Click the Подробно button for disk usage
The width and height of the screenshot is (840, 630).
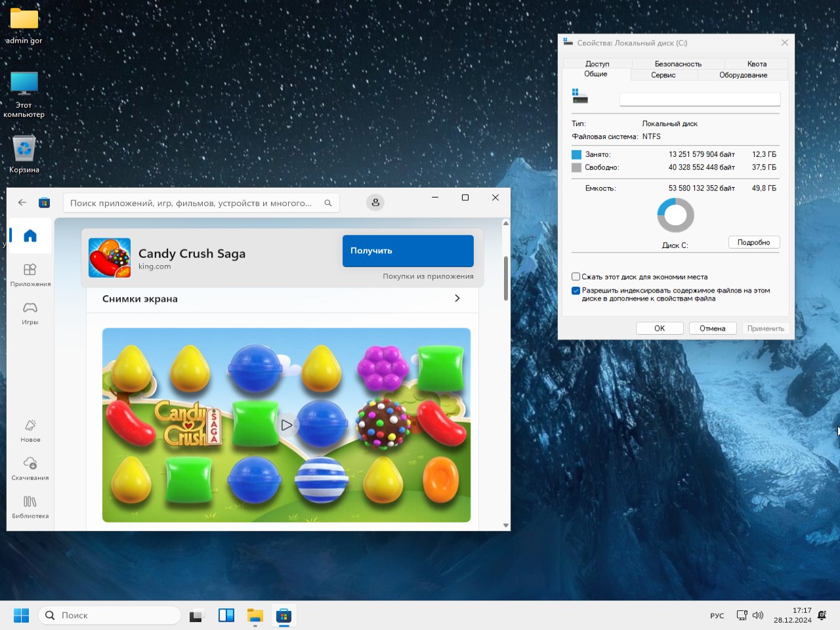[x=753, y=242]
